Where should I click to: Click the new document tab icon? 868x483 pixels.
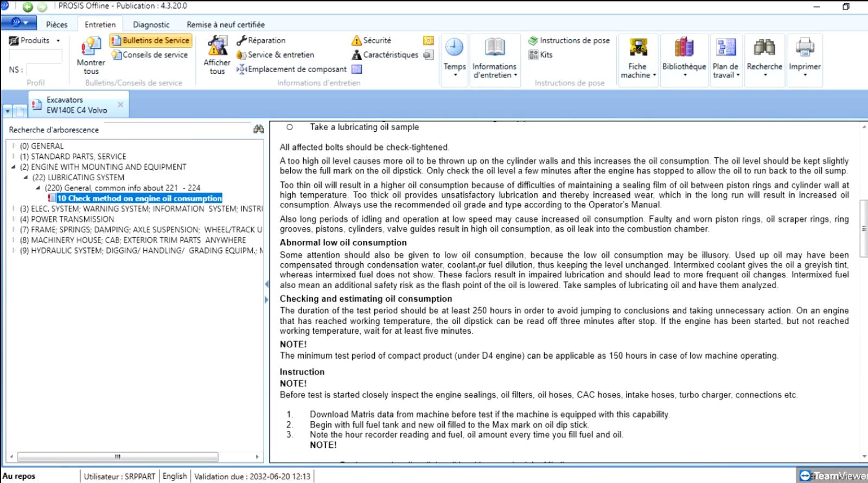point(21,111)
